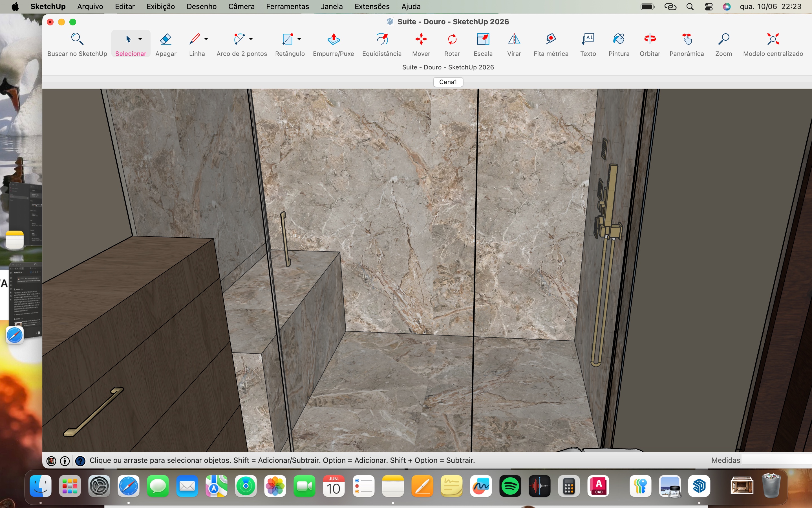Activate the Empurre/Puxe tool
Viewport: 812px width, 508px height.
click(334, 44)
